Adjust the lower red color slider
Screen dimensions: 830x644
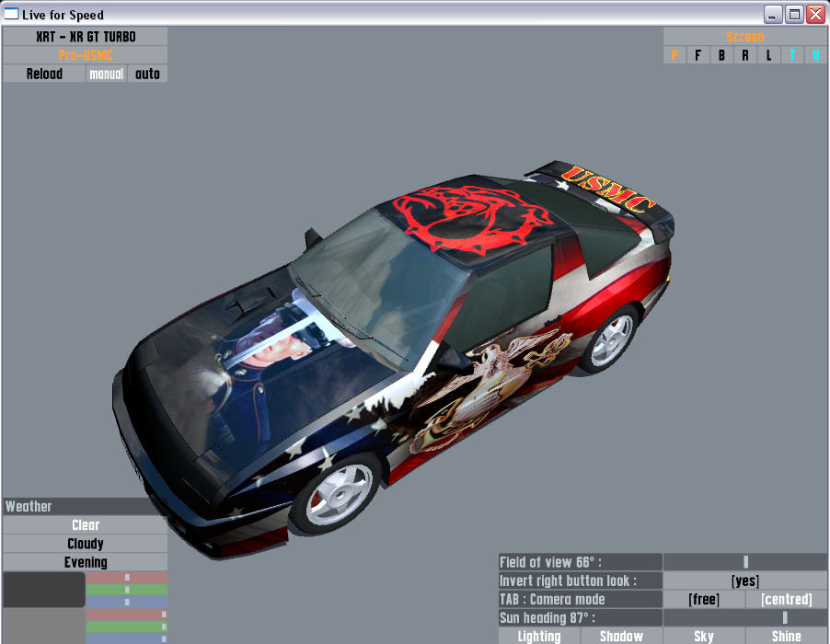(x=127, y=615)
